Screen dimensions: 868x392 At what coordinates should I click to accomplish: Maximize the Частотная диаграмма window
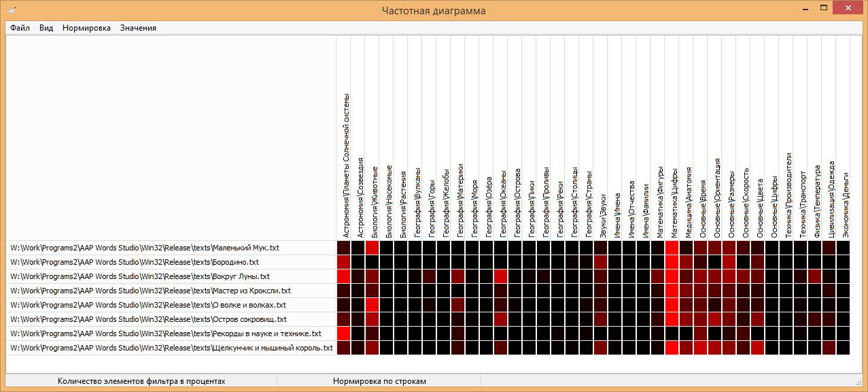824,8
